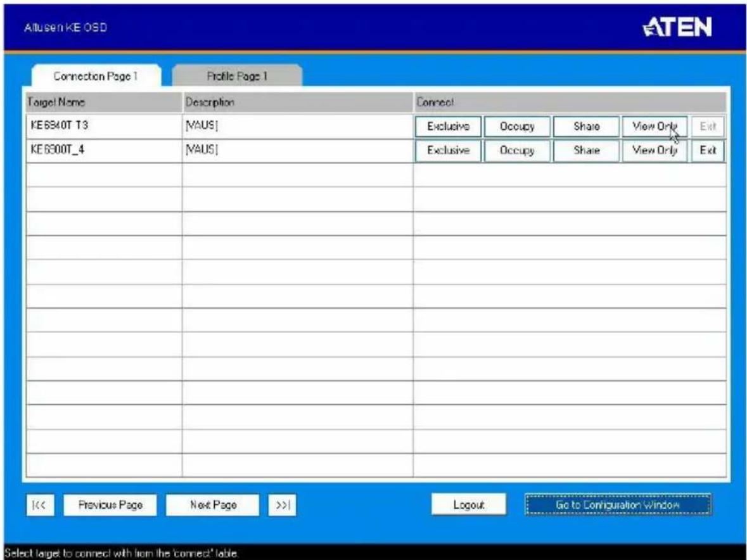Advance to the Next Page

pos(212,506)
